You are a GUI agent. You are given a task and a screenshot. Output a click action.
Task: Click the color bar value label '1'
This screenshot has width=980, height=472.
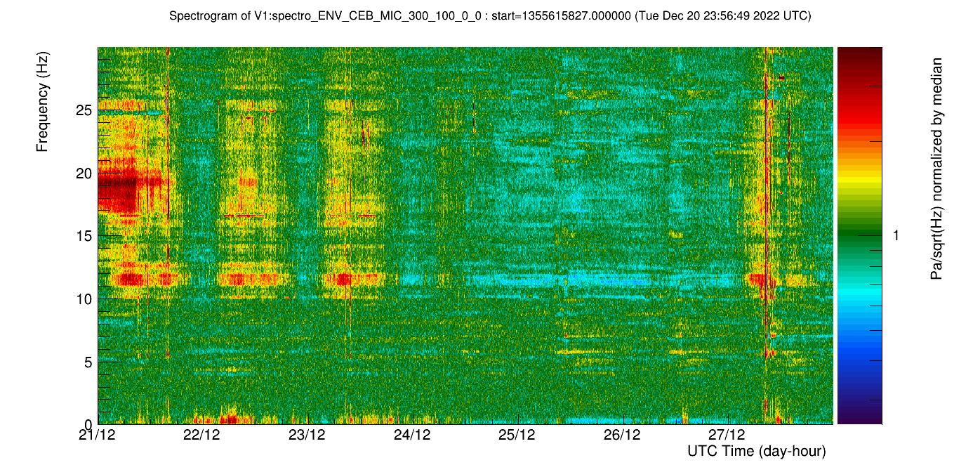tap(894, 236)
